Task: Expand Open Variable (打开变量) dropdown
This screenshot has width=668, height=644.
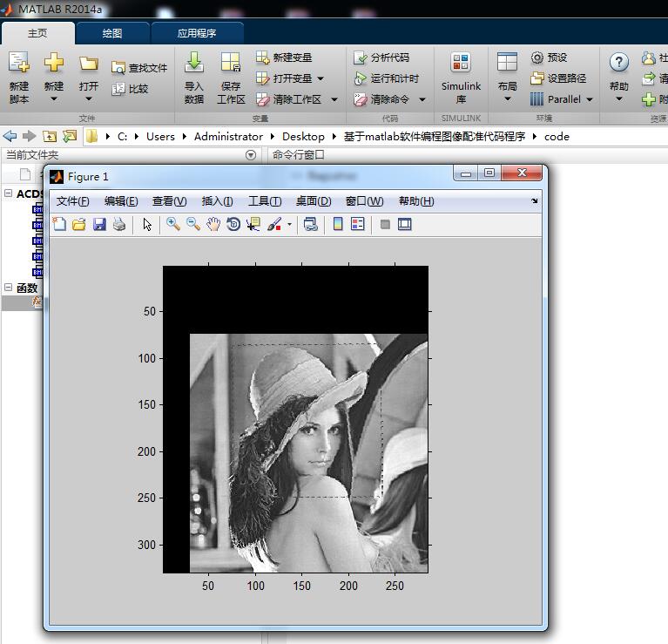Action: point(321,78)
